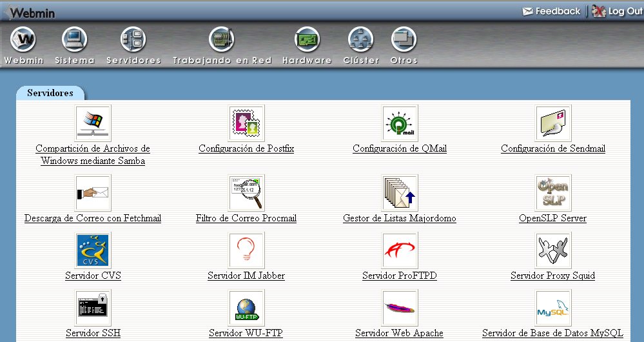This screenshot has height=342, width=644.
Task: Click the OpenSLP Server icon
Action: point(553,192)
